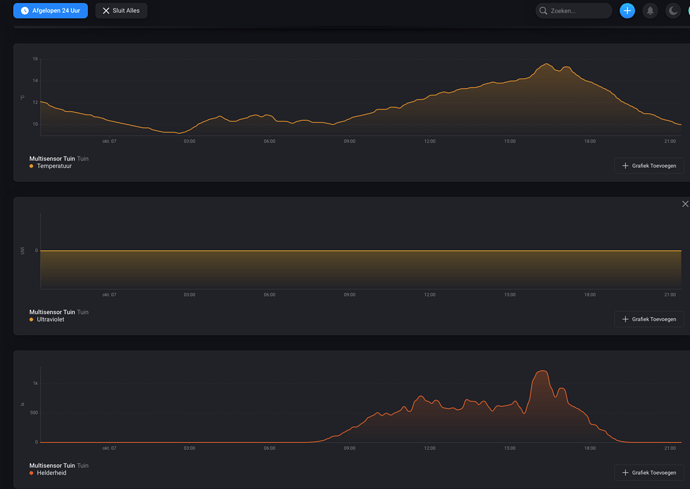Click the Sluit Alles button
690x489 pixels.
click(121, 11)
